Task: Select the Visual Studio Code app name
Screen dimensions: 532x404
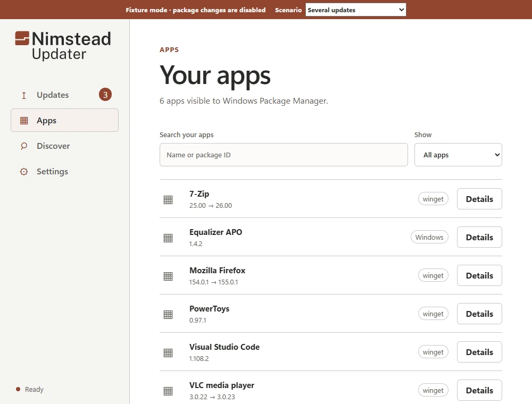Action: tap(225, 347)
